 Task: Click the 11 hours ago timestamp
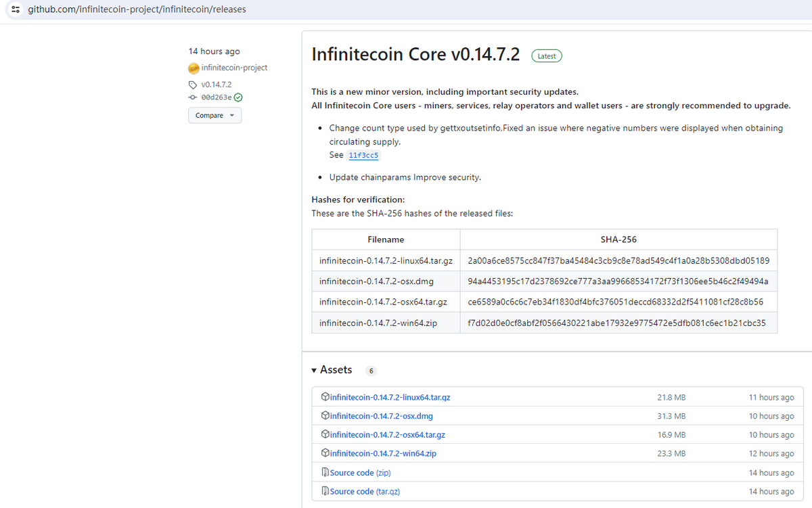[771, 398]
